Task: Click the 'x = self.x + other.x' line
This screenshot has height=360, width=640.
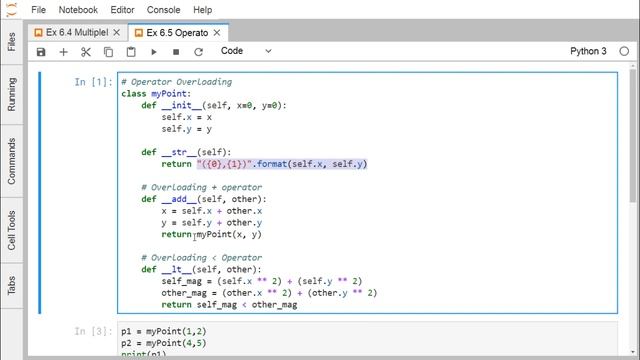Action: [x=211, y=211]
